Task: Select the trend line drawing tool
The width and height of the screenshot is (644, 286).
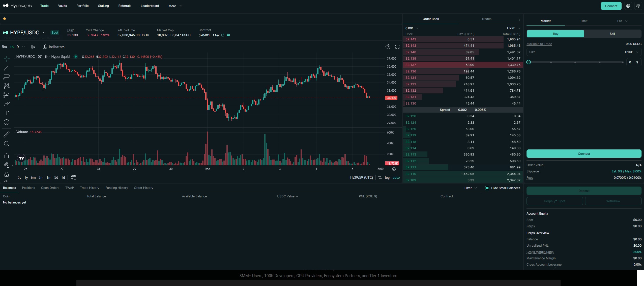Action: (x=7, y=68)
